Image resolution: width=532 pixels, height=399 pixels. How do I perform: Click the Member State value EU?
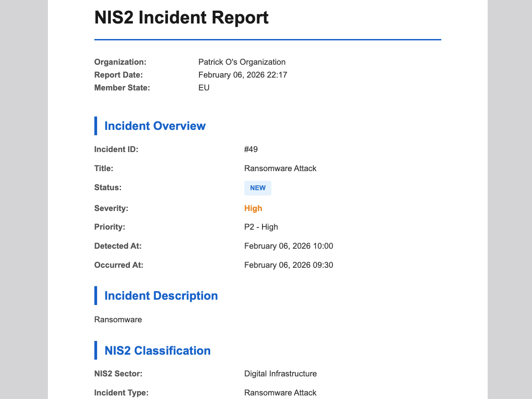point(204,88)
